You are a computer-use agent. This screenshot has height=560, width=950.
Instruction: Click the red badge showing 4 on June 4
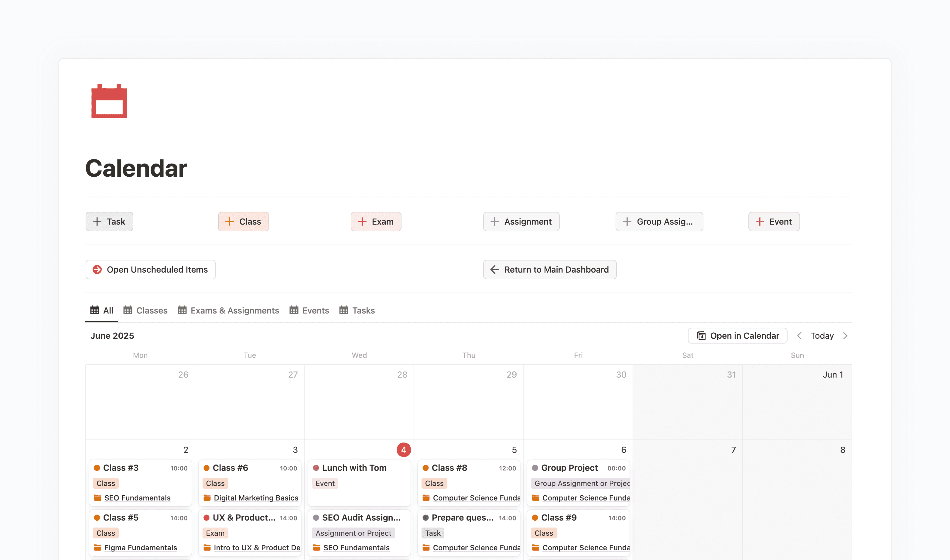[404, 449]
